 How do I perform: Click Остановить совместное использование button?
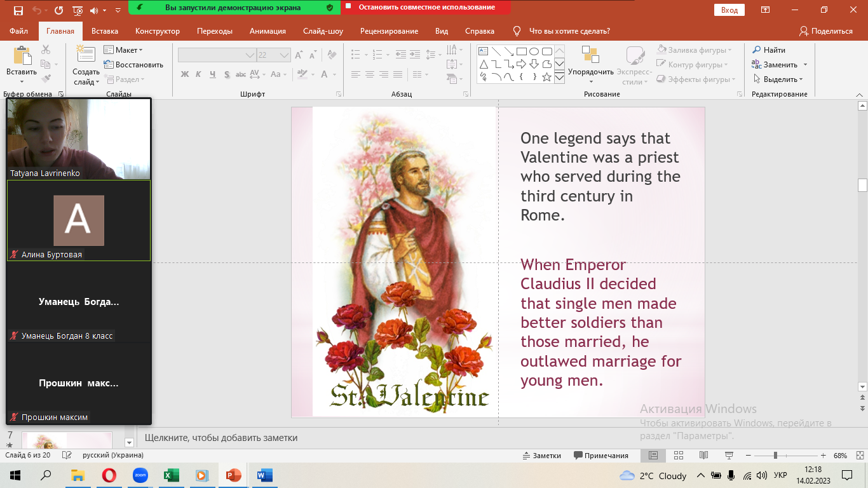pyautogui.click(x=426, y=8)
